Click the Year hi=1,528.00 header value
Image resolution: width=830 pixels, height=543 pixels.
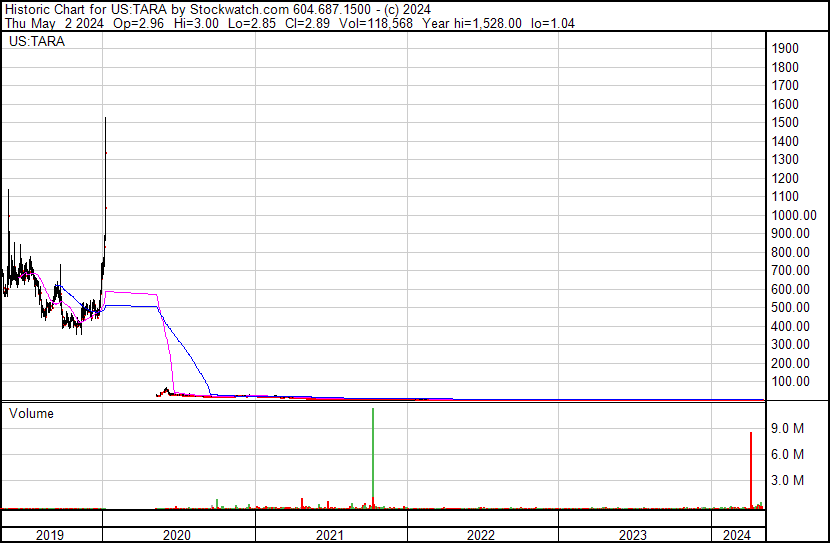472,23
